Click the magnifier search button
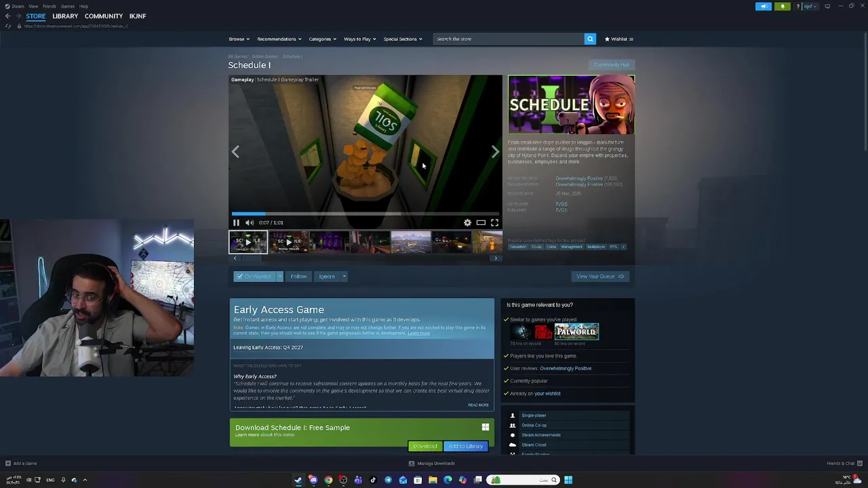The height and width of the screenshot is (488, 868). pyautogui.click(x=590, y=39)
